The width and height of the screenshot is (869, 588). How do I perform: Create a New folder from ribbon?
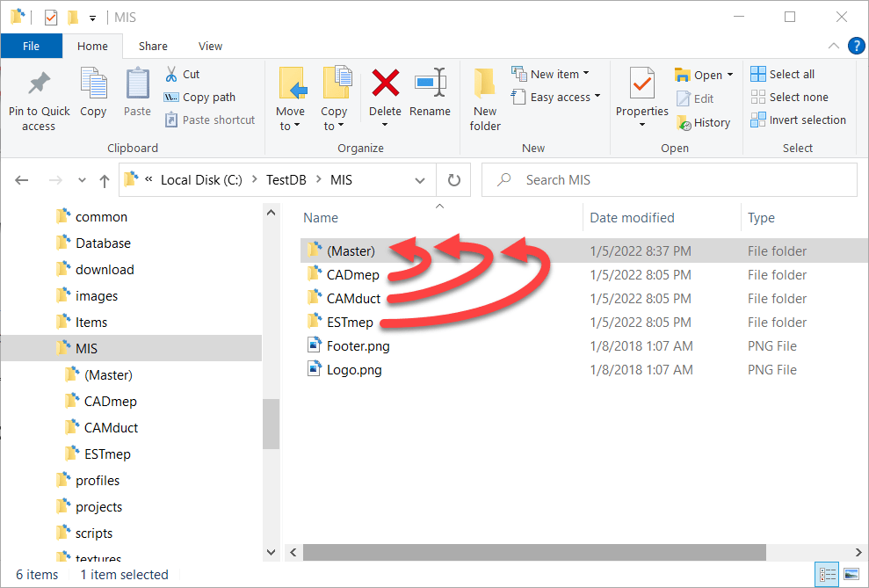point(485,98)
